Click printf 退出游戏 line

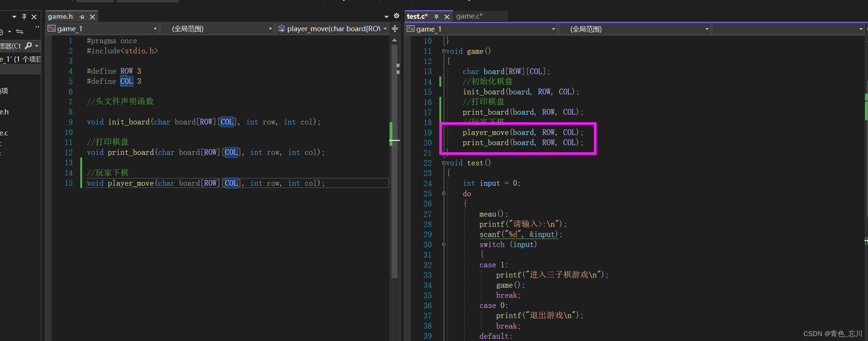(x=540, y=315)
